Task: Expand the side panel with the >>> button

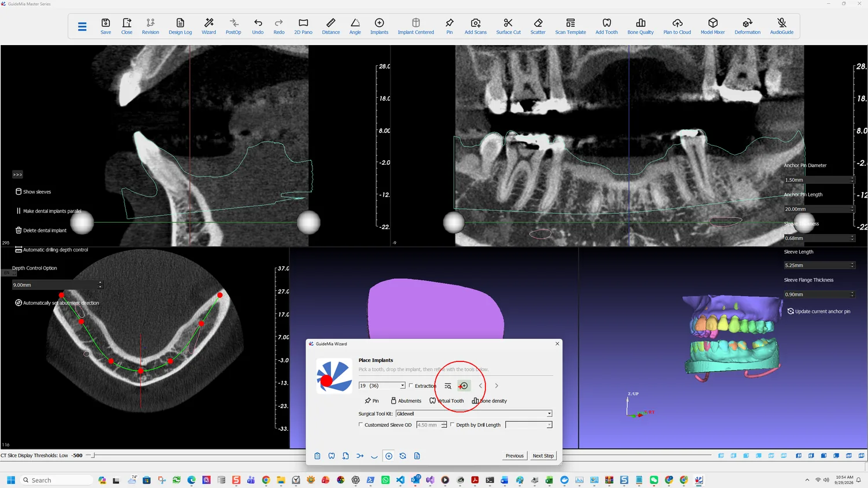Action: point(17,175)
